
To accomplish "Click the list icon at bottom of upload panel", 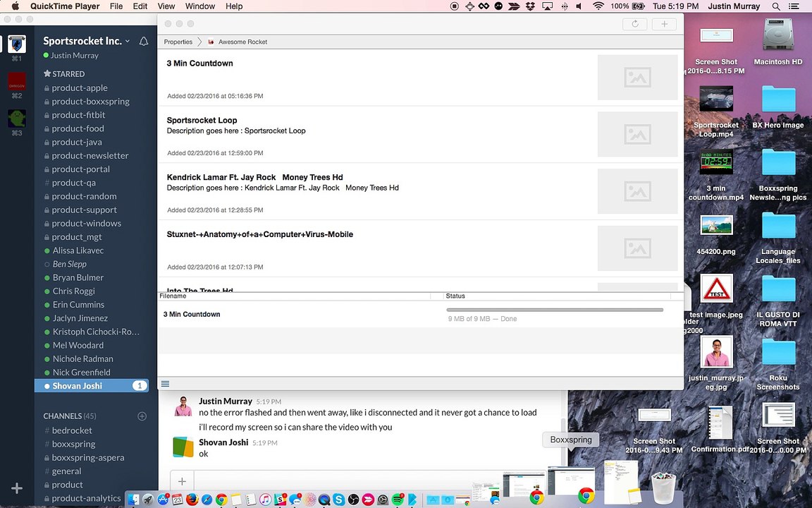I will (x=165, y=384).
